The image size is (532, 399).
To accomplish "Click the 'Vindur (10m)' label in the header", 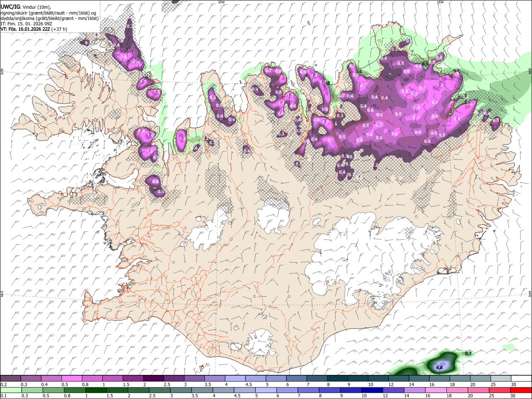I will 36,7.
